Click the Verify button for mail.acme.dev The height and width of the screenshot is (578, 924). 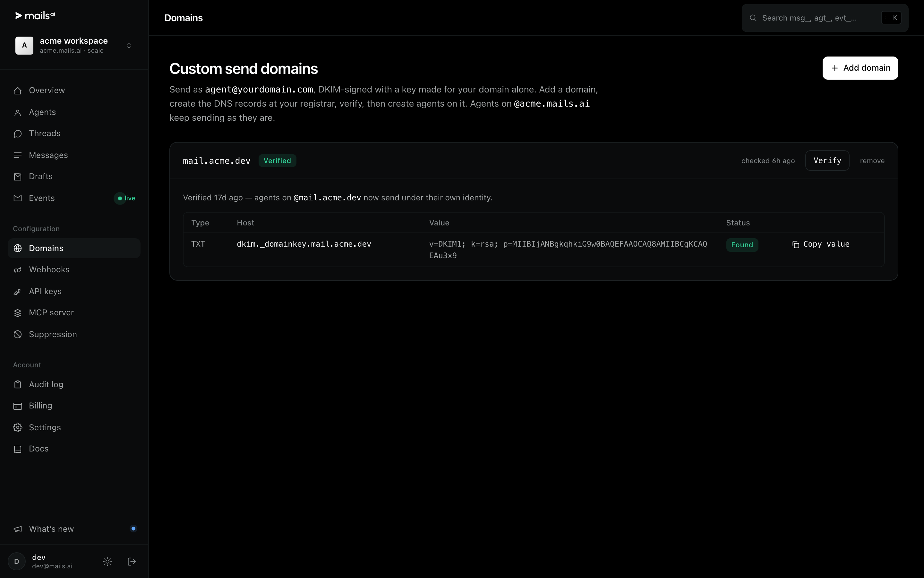(x=827, y=161)
